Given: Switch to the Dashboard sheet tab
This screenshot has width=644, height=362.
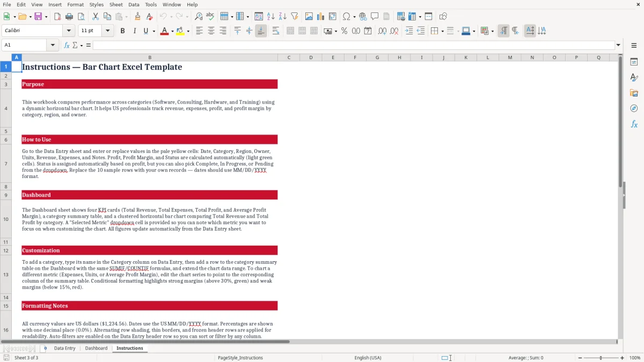Looking at the screenshot, I should [96, 348].
